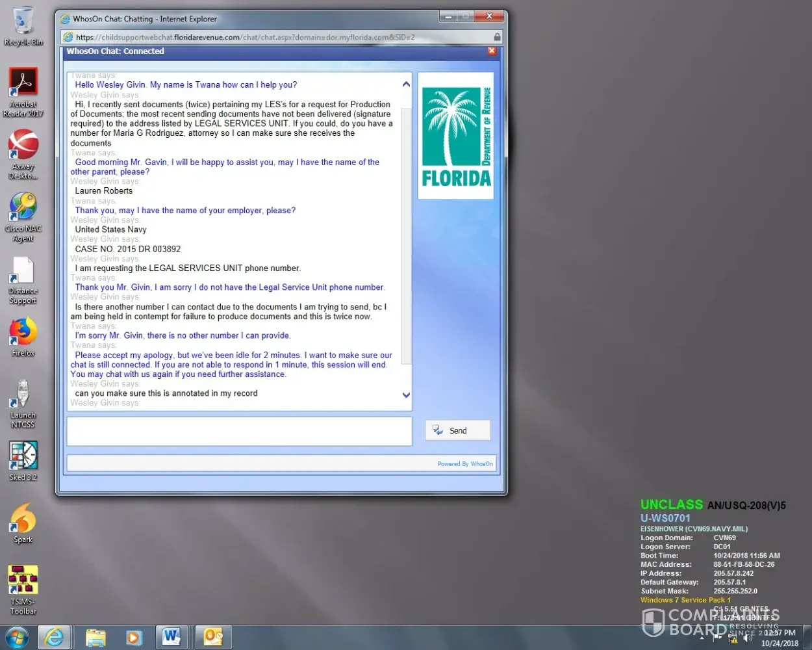Click the Send button in chat

(458, 430)
